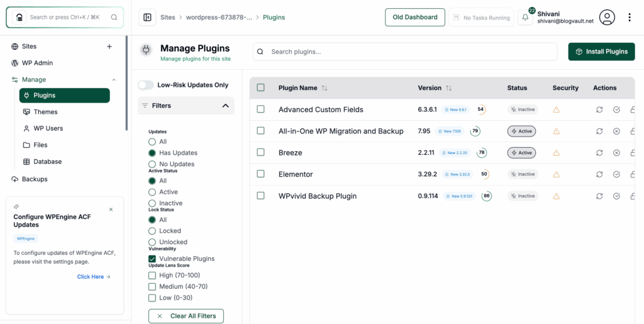Deactivate All-in-One WP Migration plugin
644x324 pixels.
click(616, 131)
